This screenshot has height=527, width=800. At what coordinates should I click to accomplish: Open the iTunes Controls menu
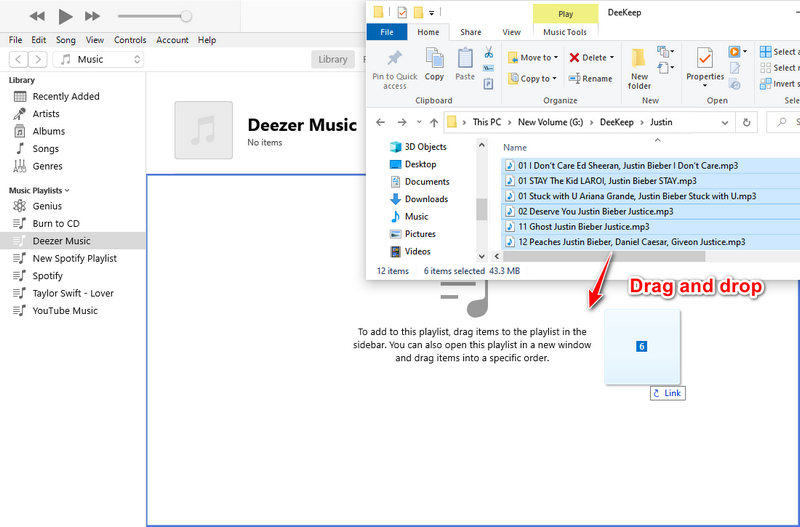point(130,40)
